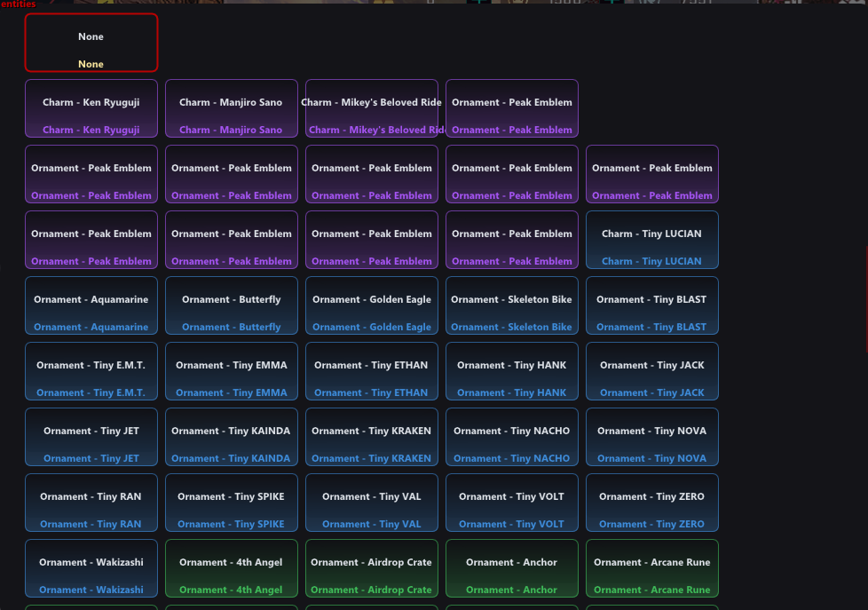Screen dimensions: 868x610
Task: Select the Ornament - Tiny RAN card
Action: [91, 503]
